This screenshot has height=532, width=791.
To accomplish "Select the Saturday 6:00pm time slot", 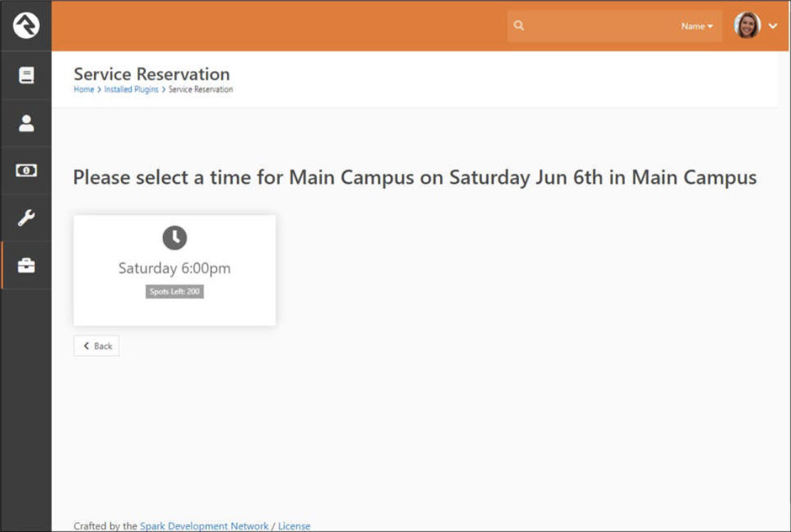I will click(x=174, y=268).
